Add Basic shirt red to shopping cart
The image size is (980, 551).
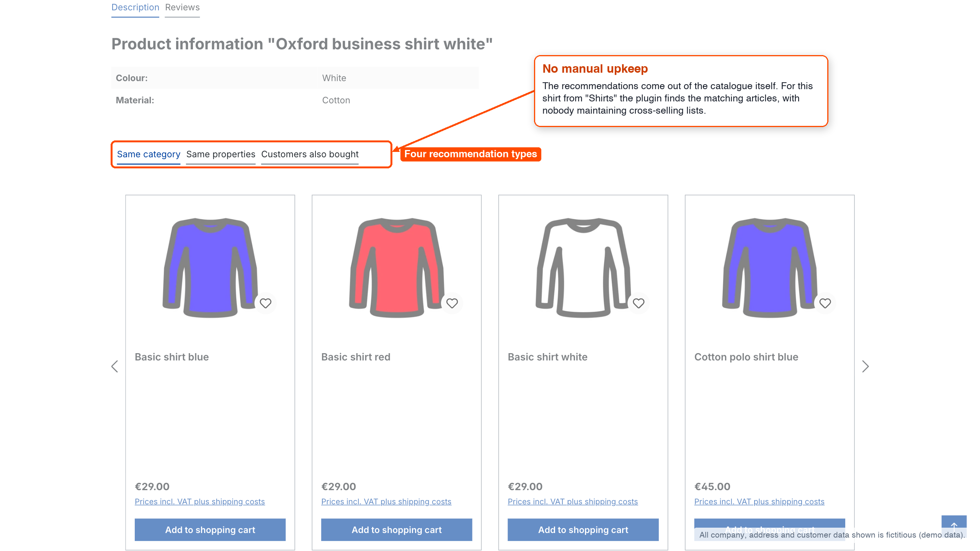click(x=397, y=530)
